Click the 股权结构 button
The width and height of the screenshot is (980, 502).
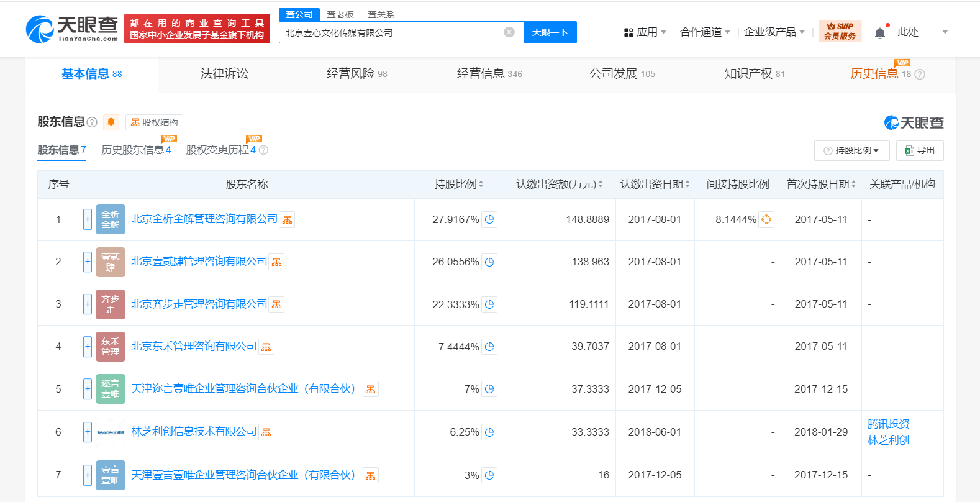click(x=155, y=122)
